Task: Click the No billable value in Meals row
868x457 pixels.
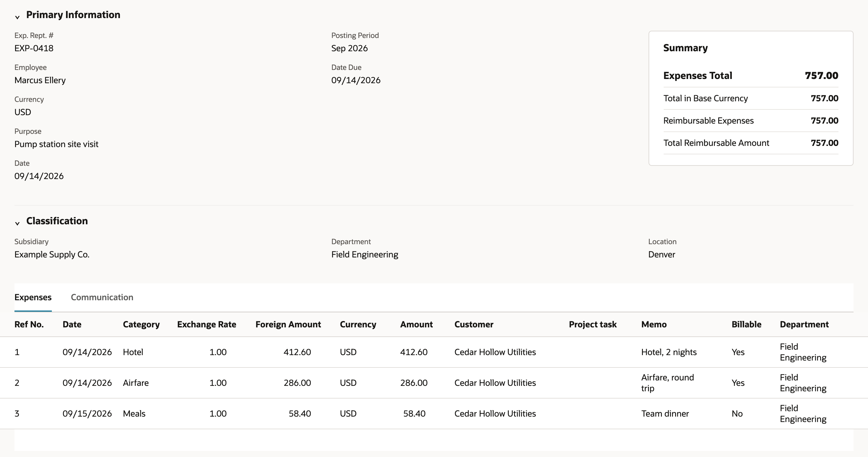Action: point(737,414)
